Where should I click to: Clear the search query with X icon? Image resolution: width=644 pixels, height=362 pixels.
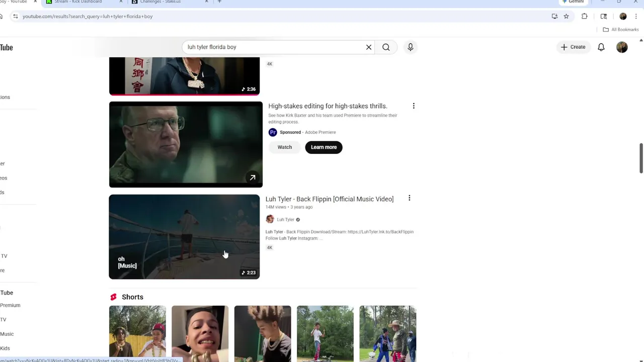point(369,47)
